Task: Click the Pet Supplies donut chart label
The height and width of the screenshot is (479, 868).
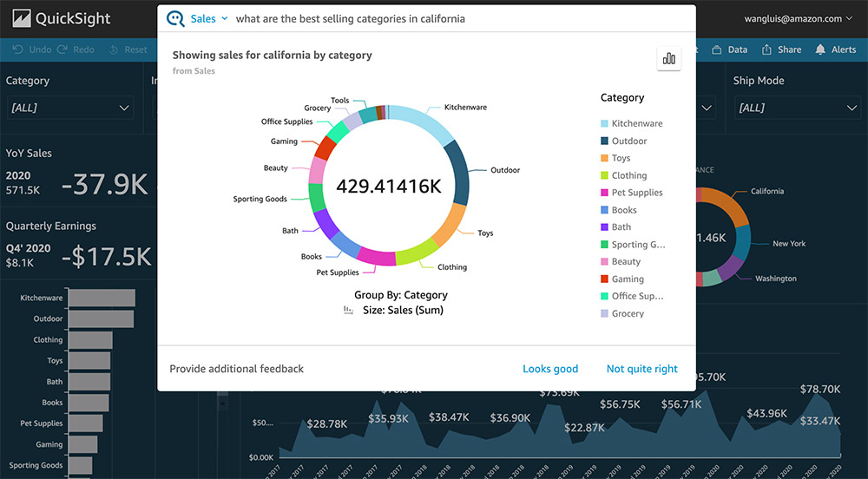Action: pos(338,272)
